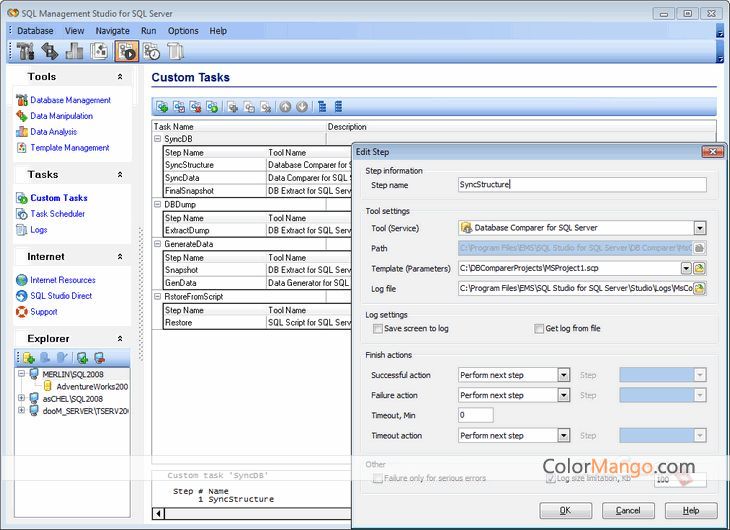Collapse the Internet sidebar section
Screen dimensions: 730x530
click(120, 257)
